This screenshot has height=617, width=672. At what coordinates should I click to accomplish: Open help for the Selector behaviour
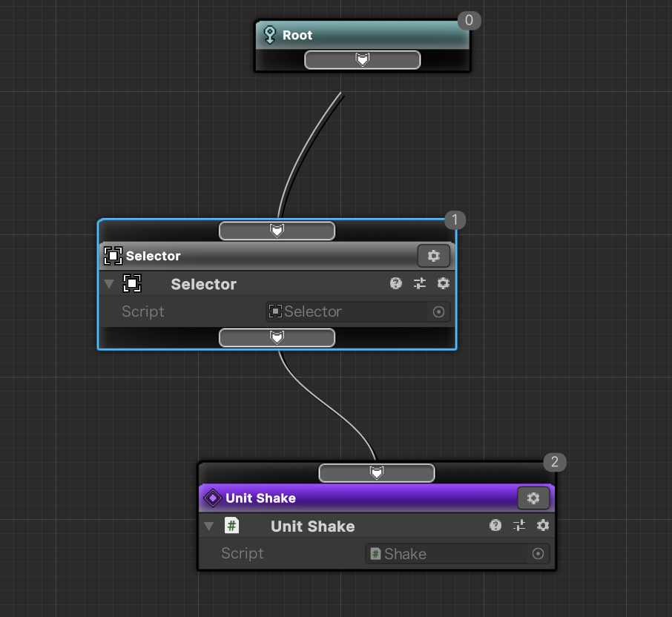[x=396, y=283]
